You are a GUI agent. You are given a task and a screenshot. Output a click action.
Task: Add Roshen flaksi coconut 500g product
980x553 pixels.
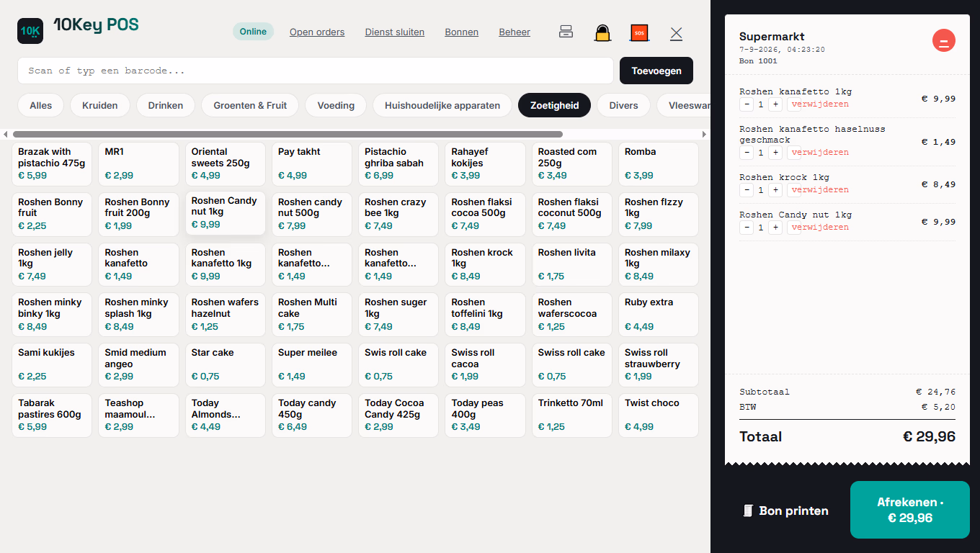click(572, 215)
